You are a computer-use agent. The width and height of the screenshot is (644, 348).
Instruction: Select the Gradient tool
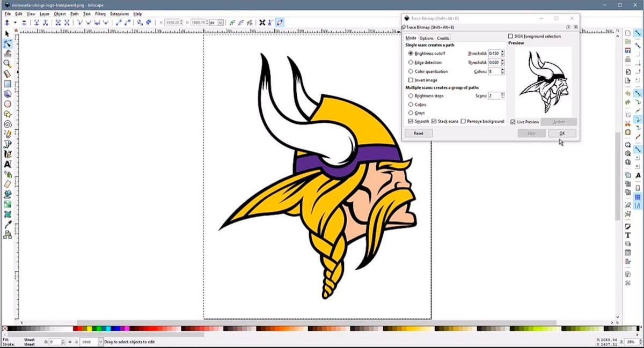pyautogui.click(x=8, y=204)
